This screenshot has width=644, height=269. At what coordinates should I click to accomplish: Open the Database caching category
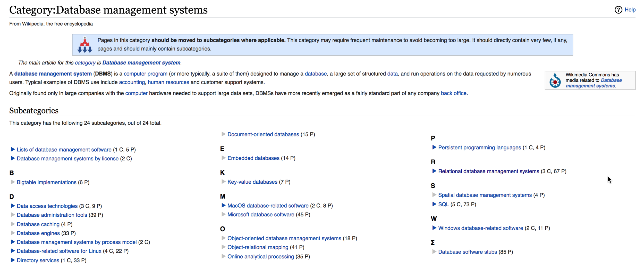click(38, 224)
